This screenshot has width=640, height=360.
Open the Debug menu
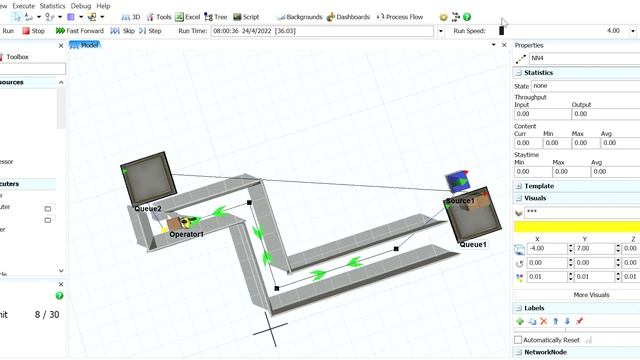81,6
